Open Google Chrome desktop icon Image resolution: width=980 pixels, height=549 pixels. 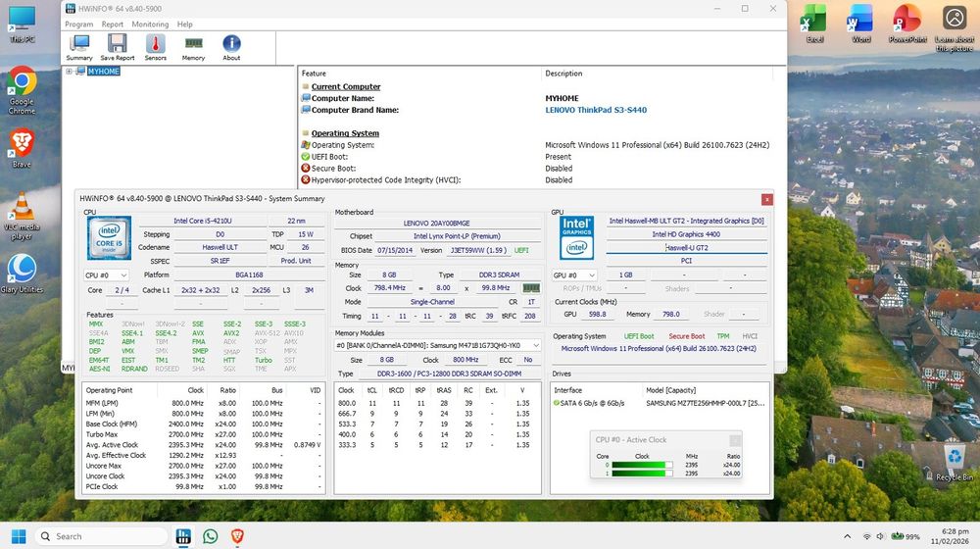point(22,90)
